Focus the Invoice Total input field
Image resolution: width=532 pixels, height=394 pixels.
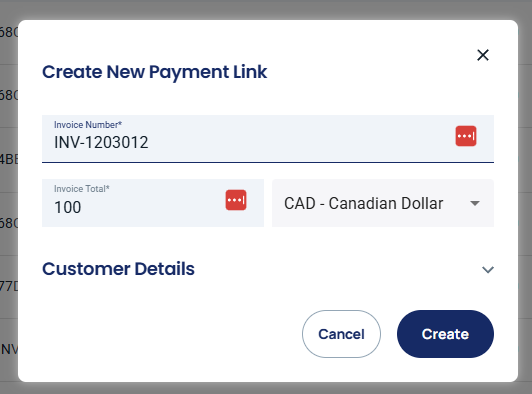[153, 203]
